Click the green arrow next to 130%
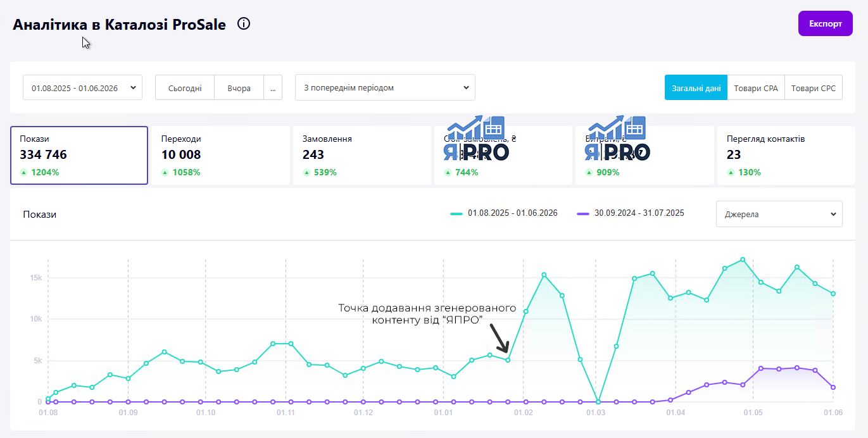Screen dimensions: 868x438 pos(731,172)
